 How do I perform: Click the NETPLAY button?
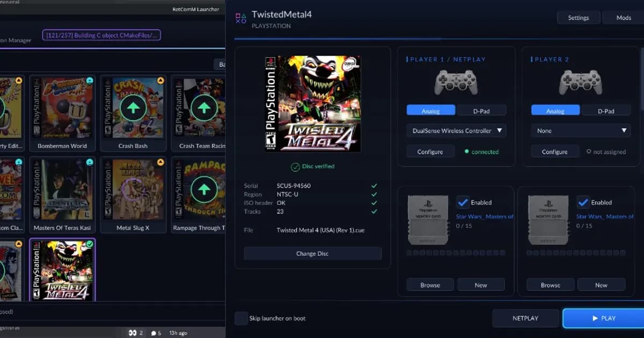coord(525,318)
